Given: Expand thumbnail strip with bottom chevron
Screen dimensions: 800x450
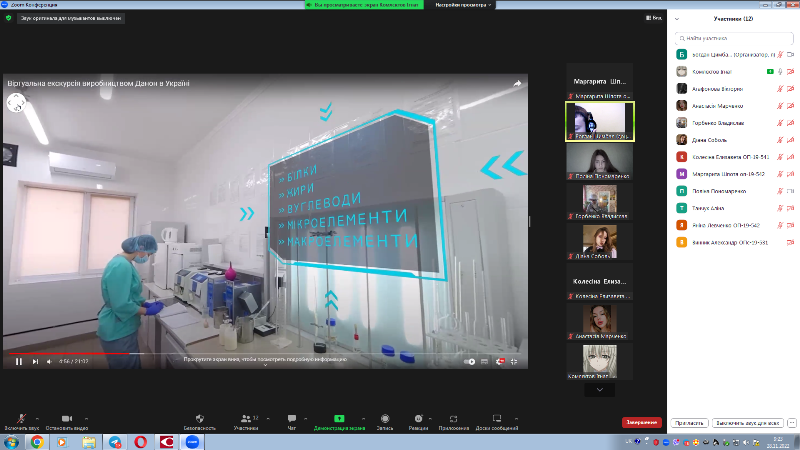Looking at the screenshot, I should tap(599, 390).
